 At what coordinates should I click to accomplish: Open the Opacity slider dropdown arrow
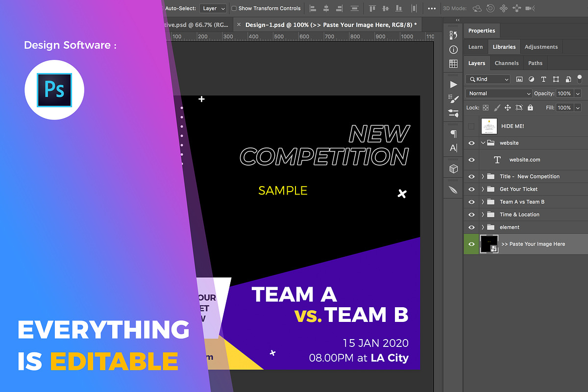(x=578, y=93)
